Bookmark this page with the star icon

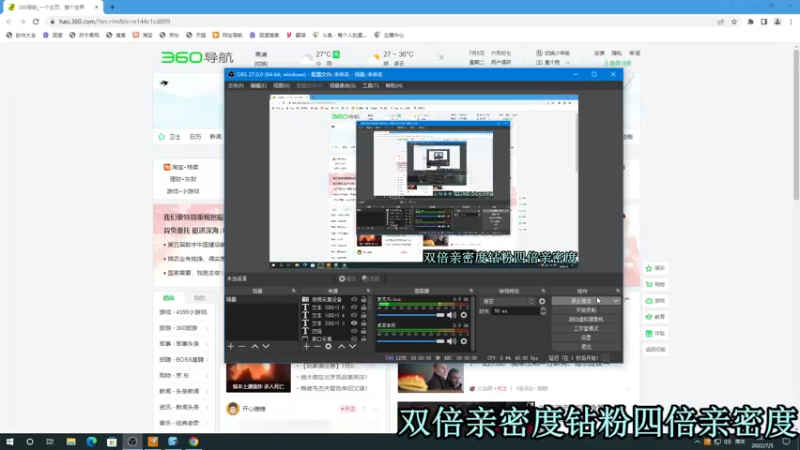734,21
